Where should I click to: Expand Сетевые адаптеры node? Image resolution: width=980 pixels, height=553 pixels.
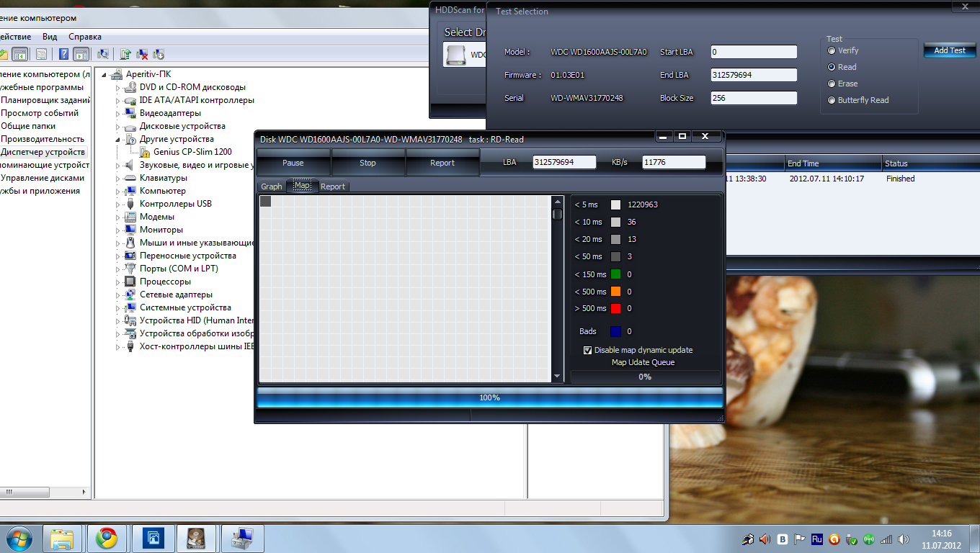(x=119, y=295)
